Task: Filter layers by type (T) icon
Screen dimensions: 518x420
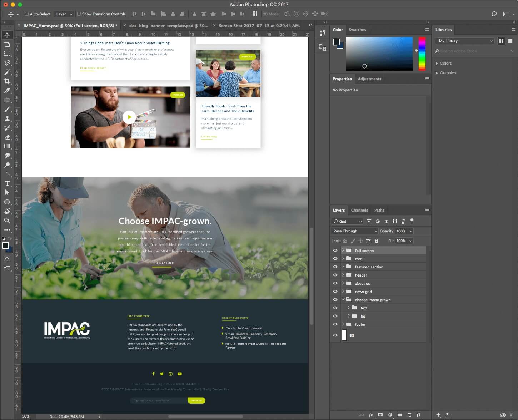Action: (x=386, y=222)
